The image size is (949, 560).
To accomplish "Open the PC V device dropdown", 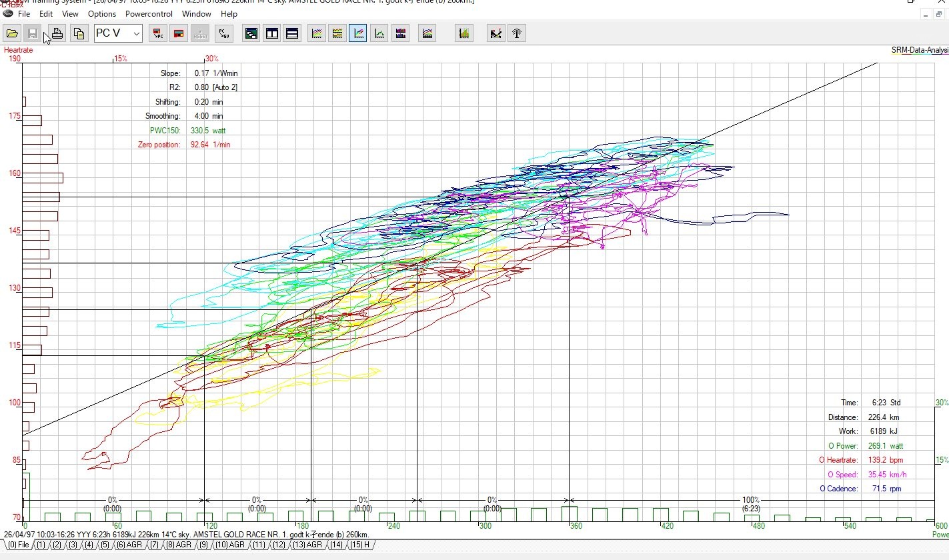I will (x=118, y=33).
